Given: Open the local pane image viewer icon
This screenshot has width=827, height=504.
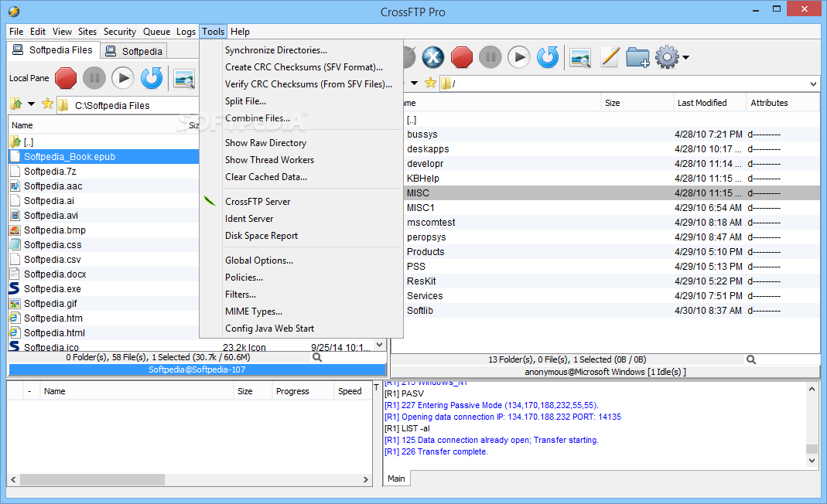Looking at the screenshot, I should [x=184, y=79].
